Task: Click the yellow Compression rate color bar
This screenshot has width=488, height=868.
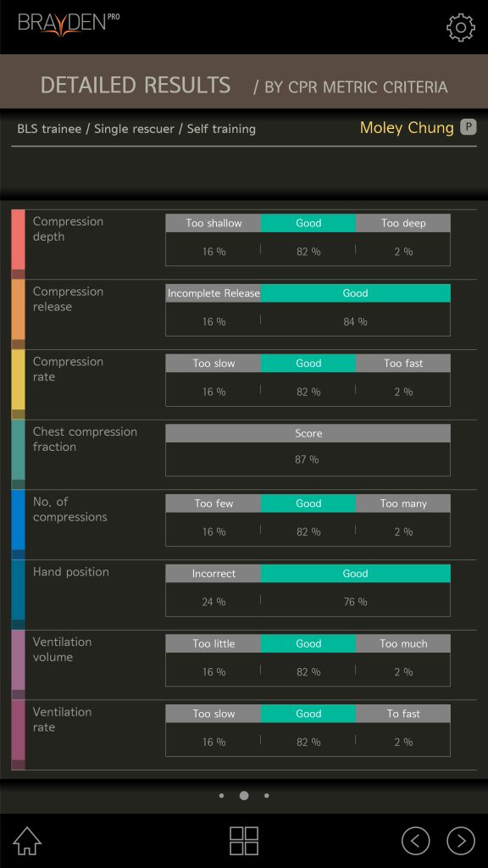Action: pyautogui.click(x=19, y=379)
